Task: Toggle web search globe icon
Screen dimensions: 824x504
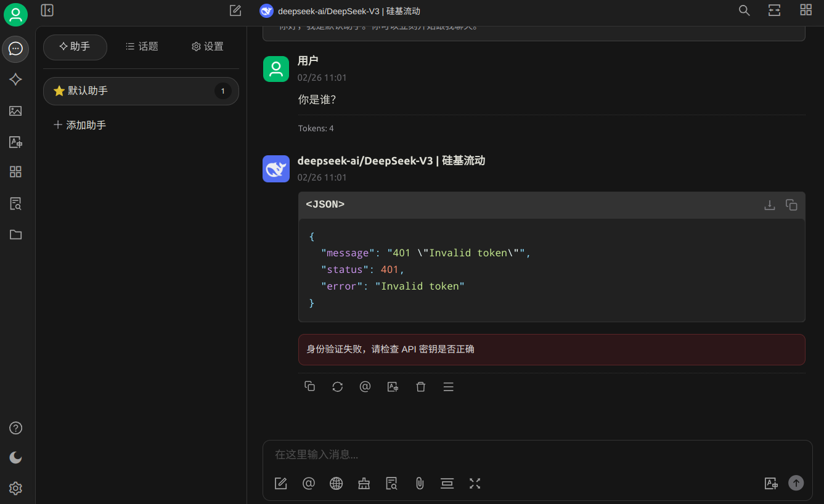Action: point(337,484)
